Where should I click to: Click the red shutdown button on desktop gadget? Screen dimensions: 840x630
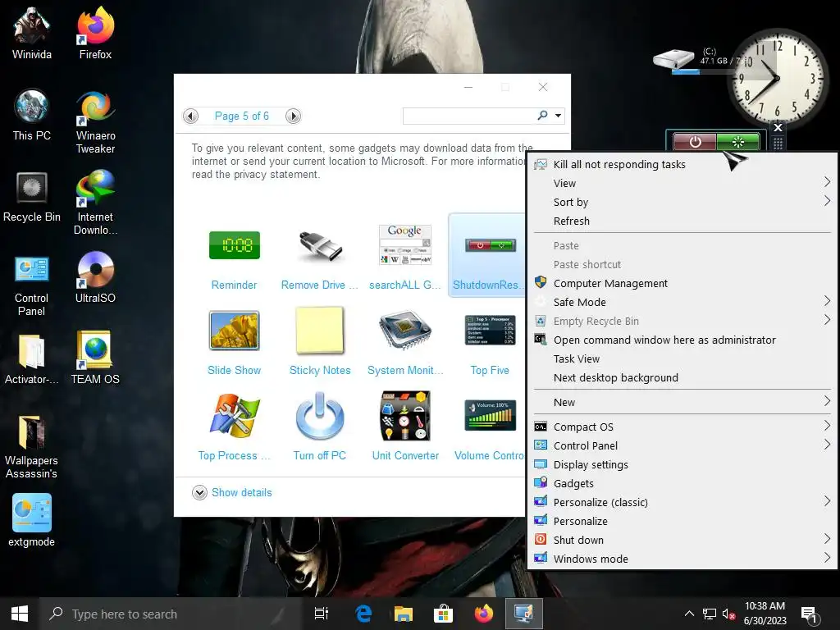click(x=695, y=142)
